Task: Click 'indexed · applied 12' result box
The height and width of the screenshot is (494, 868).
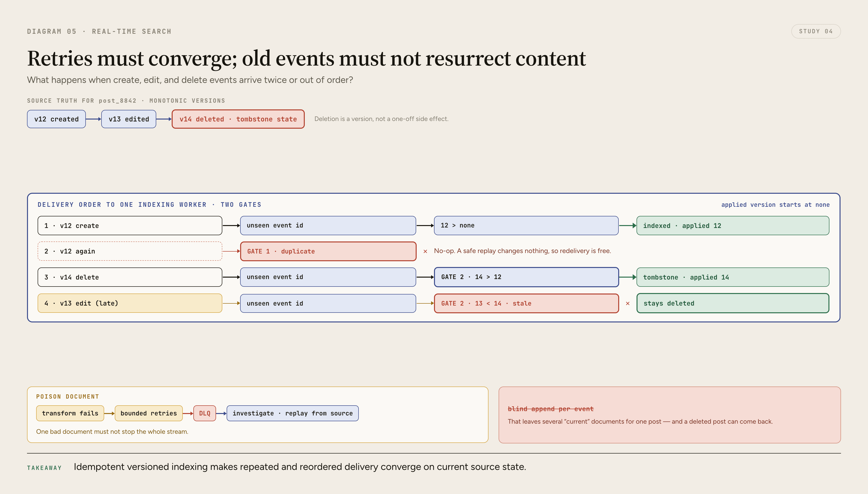Action: (x=733, y=226)
